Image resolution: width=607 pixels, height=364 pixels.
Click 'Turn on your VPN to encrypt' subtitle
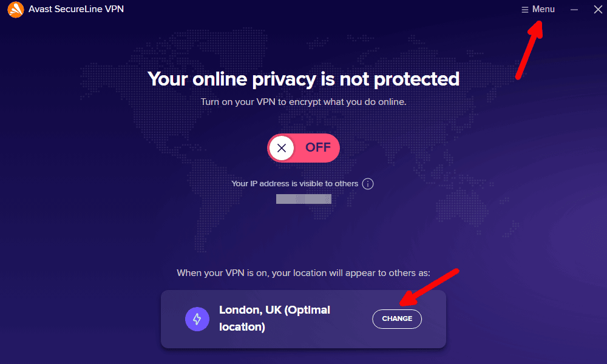tap(303, 102)
